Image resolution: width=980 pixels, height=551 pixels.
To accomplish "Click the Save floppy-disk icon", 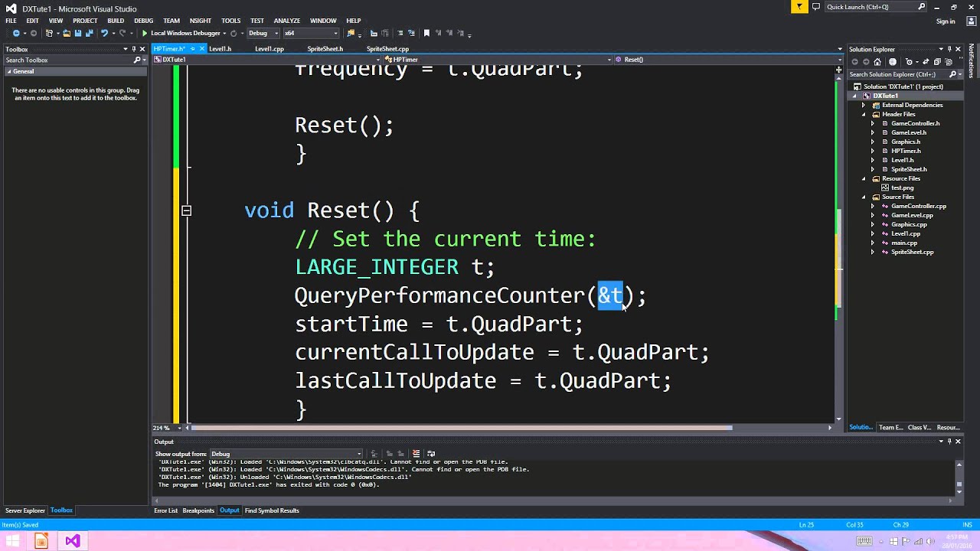I will pyautogui.click(x=77, y=33).
